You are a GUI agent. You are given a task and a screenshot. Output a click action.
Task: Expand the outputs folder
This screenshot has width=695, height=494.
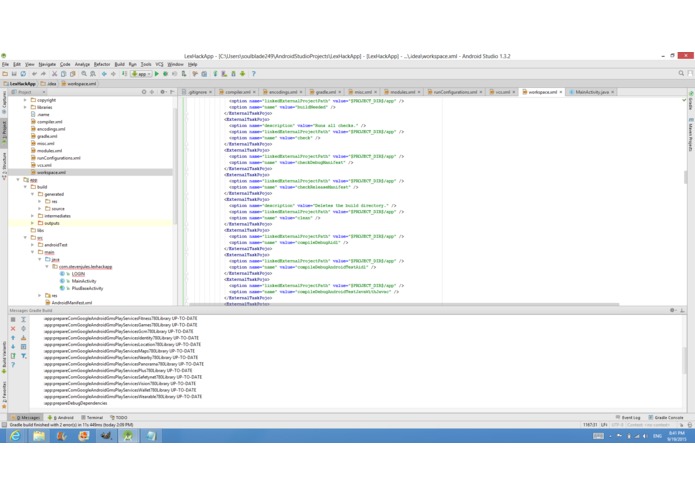coord(32,223)
